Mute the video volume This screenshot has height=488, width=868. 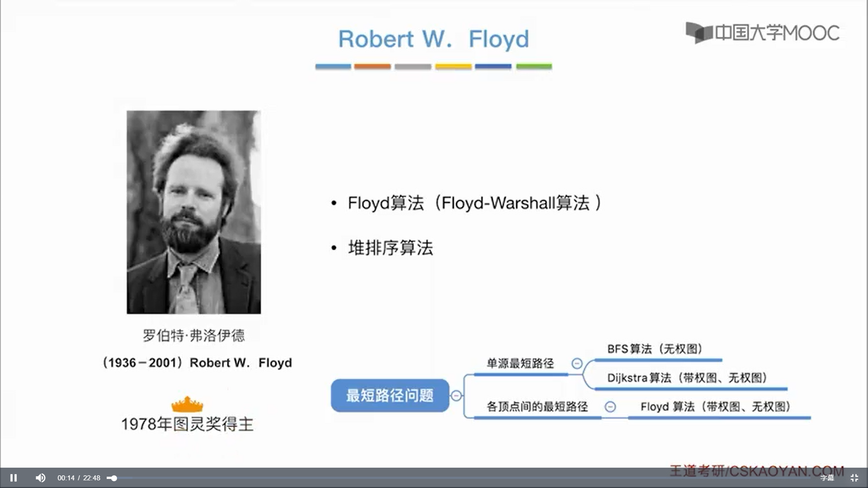[x=41, y=478]
